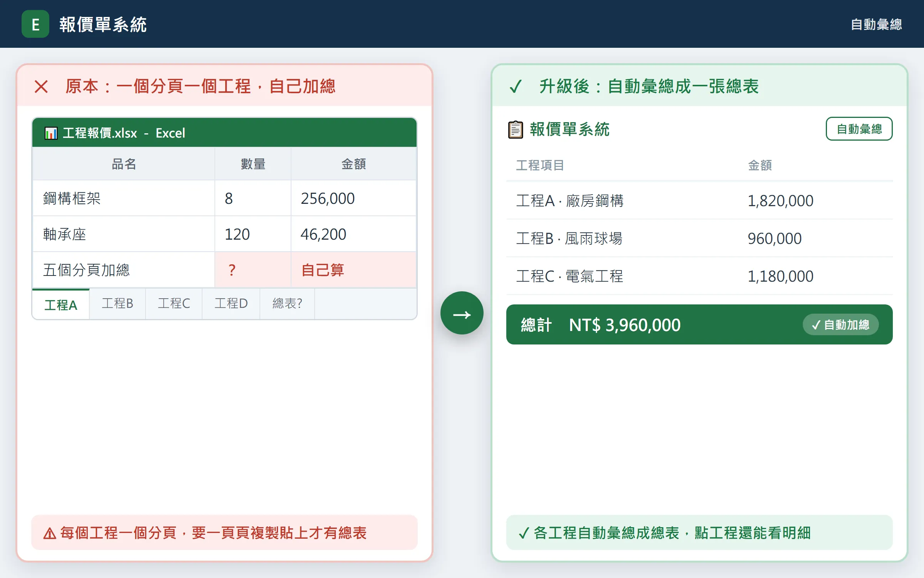The image size is (924, 578).
Task: Click the 工程報價.xlsx - Excel title bar
Action: (x=224, y=133)
